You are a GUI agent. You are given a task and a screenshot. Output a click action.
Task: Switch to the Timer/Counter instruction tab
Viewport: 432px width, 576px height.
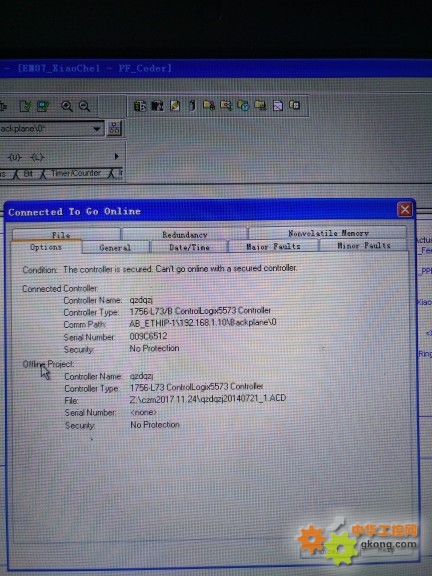pyautogui.click(x=76, y=173)
